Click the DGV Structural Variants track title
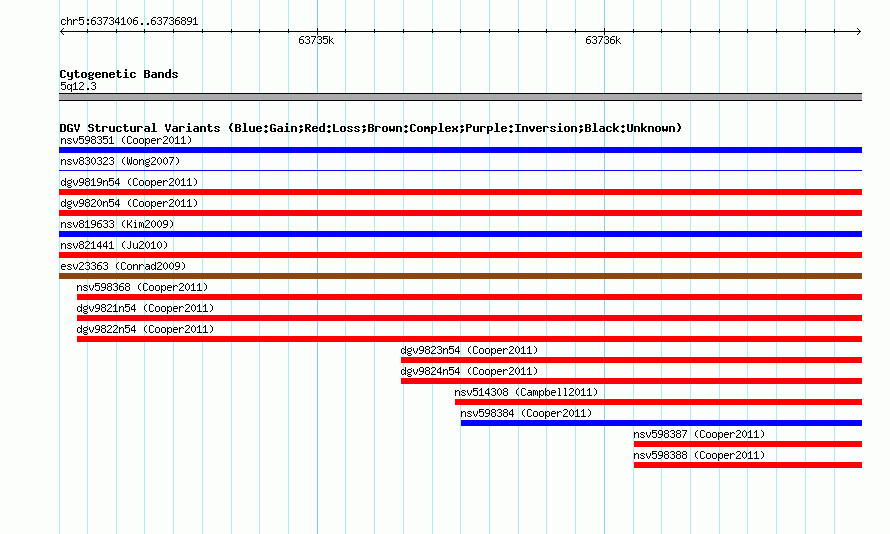The height and width of the screenshot is (534, 890). tap(370, 128)
